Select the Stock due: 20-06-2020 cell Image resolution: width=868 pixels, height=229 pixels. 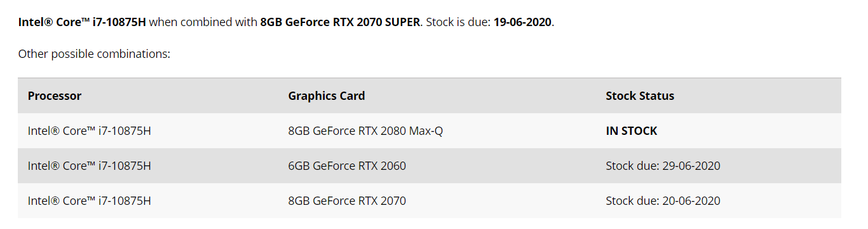click(x=663, y=201)
